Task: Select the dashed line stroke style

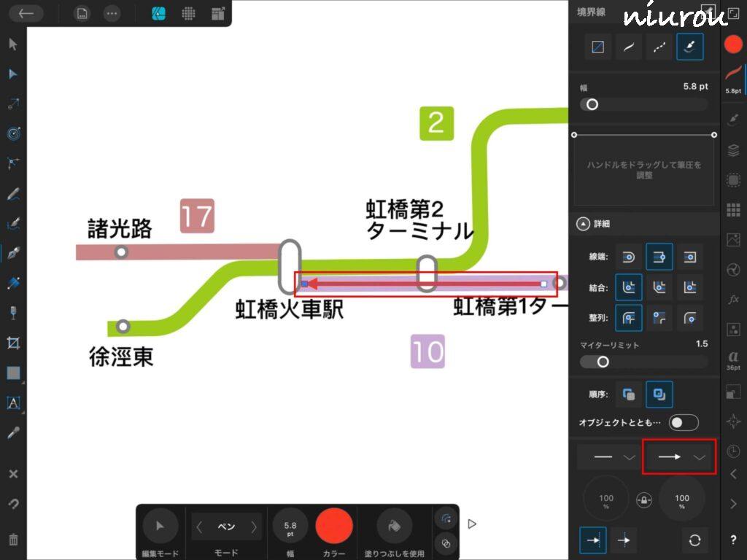Action: coord(659,47)
